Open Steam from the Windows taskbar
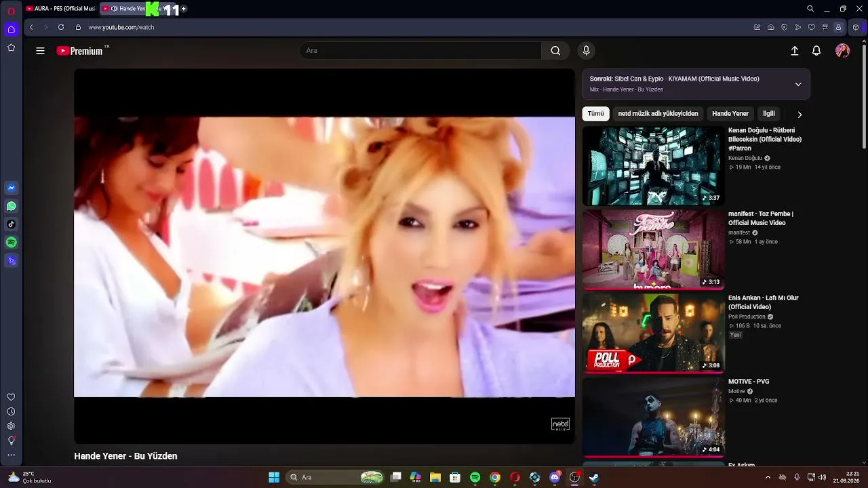 coord(594,477)
